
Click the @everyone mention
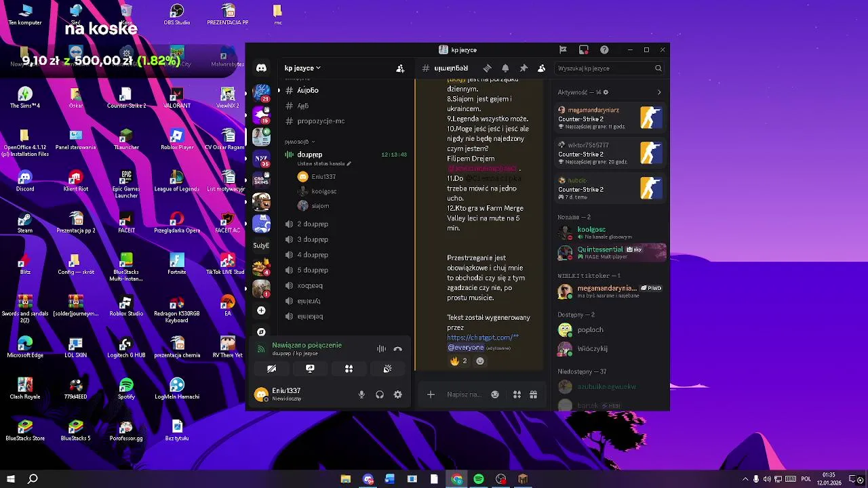click(465, 347)
